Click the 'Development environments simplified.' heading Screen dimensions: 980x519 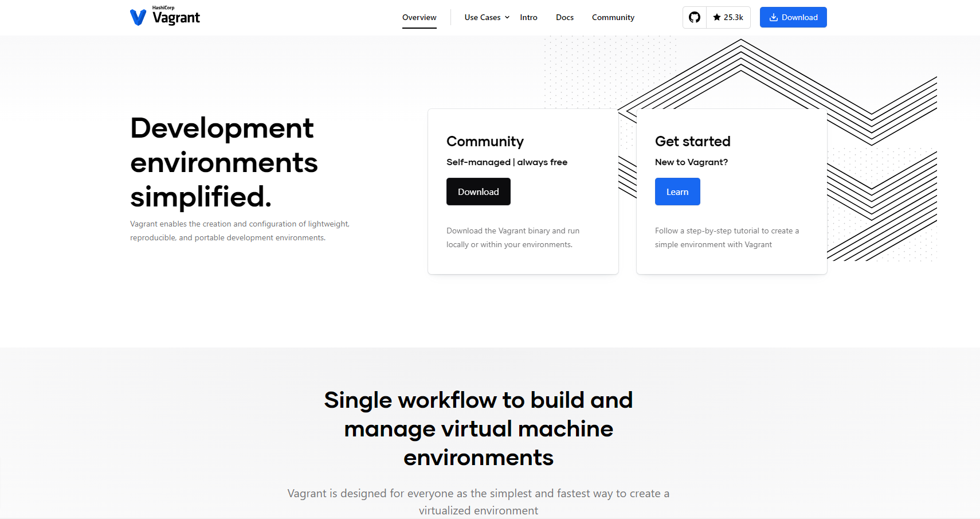tap(224, 162)
